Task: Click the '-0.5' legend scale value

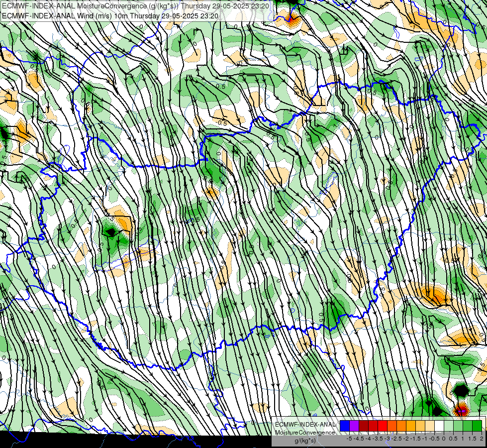Action: point(434,439)
